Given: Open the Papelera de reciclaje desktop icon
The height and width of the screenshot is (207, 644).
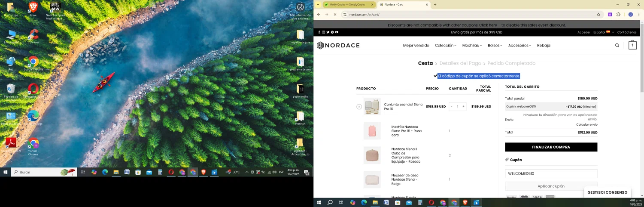Looking at the screenshot, I should point(11,91).
